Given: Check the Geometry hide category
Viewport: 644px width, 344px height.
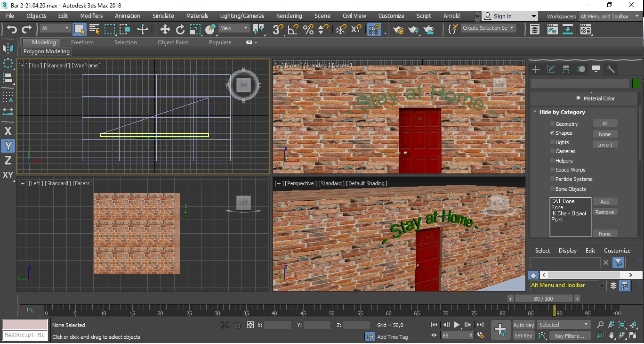Looking at the screenshot, I should 552,123.
